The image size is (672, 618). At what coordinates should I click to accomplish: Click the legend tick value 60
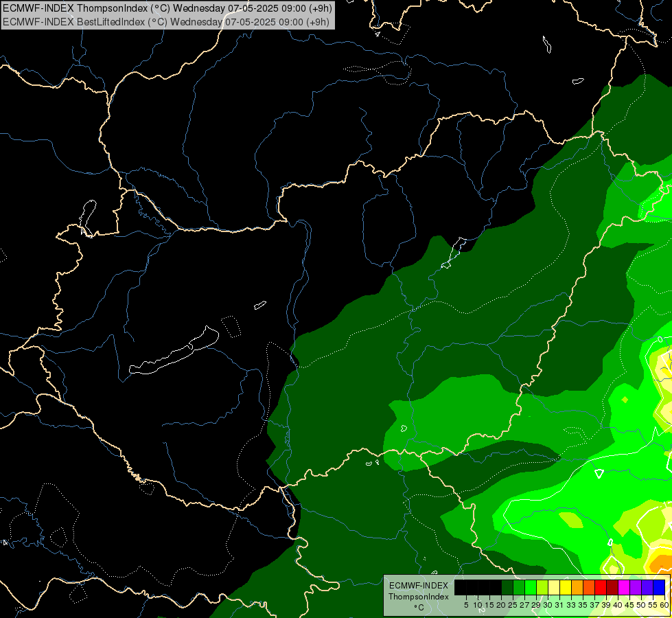(664, 605)
